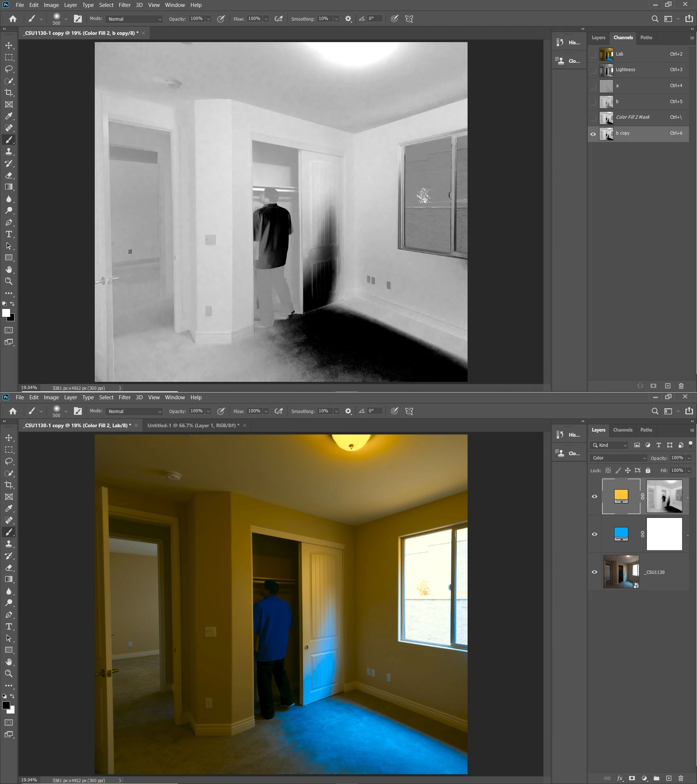The width and height of the screenshot is (697, 784).
Task: Open Clone Source panel in lower window
Action: pos(568,453)
